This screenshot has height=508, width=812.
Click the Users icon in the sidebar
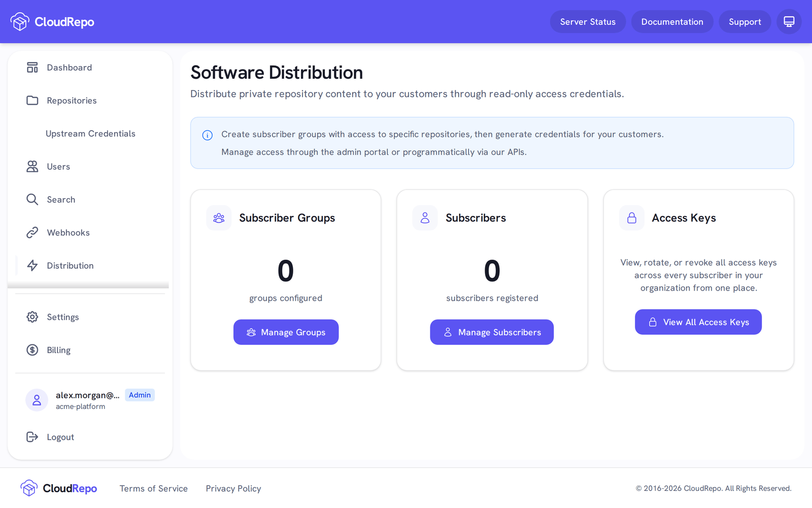coord(32,167)
